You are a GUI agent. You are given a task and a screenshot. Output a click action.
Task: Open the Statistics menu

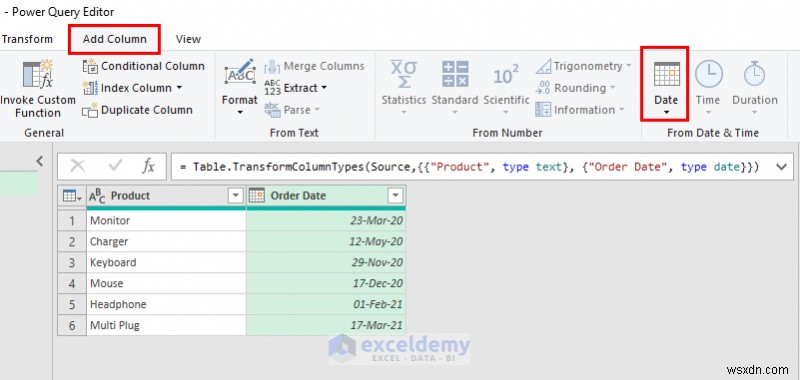click(x=404, y=88)
